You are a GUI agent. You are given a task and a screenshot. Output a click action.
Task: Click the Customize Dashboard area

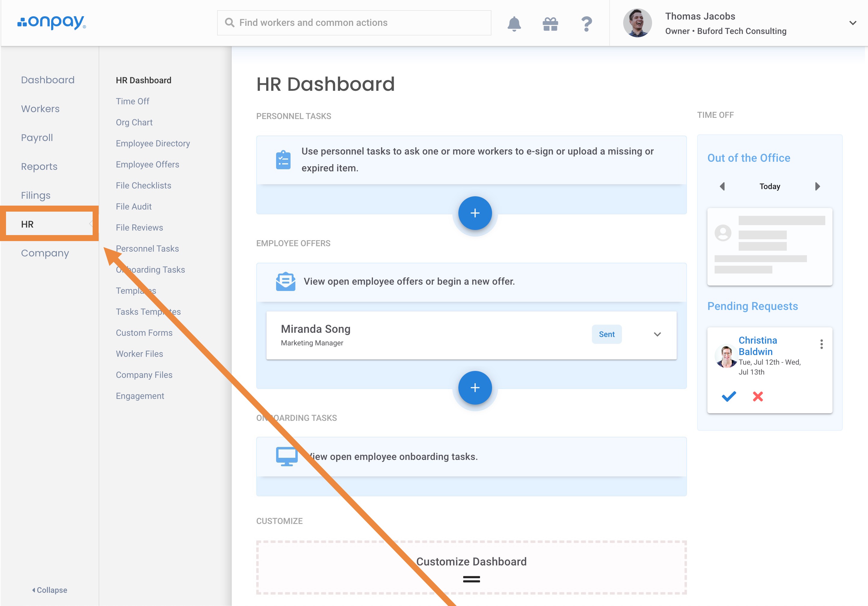471,567
